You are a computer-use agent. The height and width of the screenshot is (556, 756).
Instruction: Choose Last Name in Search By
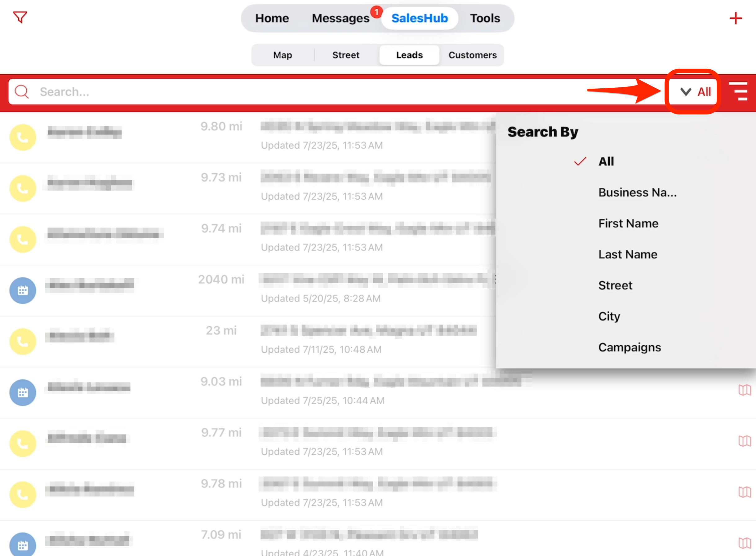pyautogui.click(x=627, y=254)
